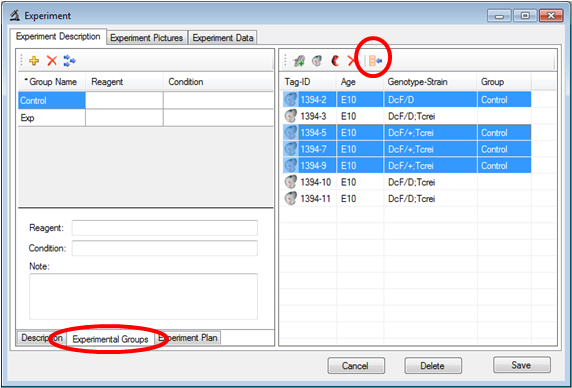Sort specimens by Tag-ID header

[308, 82]
